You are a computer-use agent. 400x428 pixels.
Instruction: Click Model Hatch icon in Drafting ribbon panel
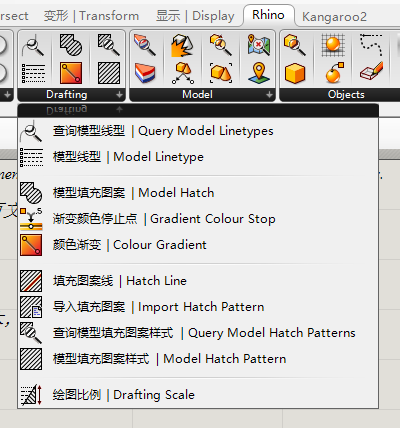(71, 44)
